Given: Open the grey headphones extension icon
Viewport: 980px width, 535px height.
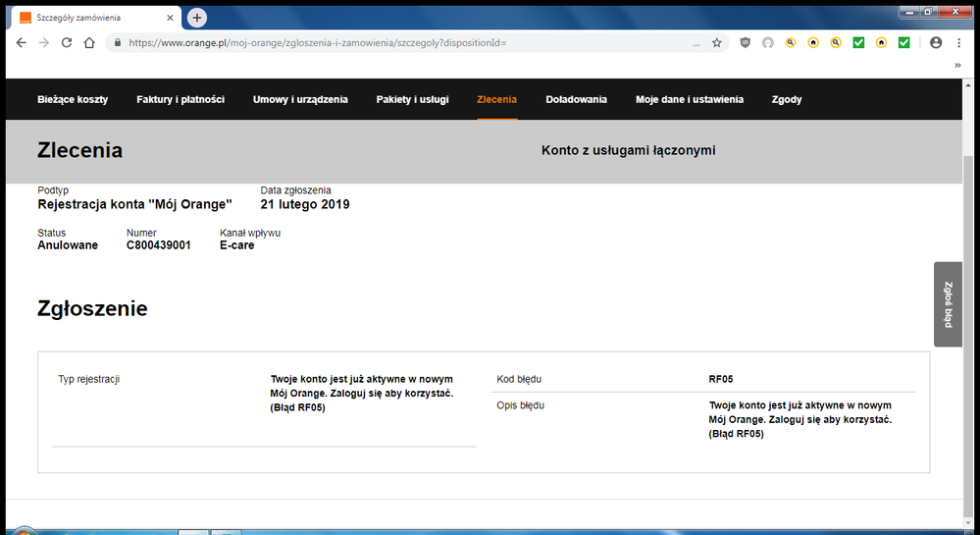Looking at the screenshot, I should point(767,42).
